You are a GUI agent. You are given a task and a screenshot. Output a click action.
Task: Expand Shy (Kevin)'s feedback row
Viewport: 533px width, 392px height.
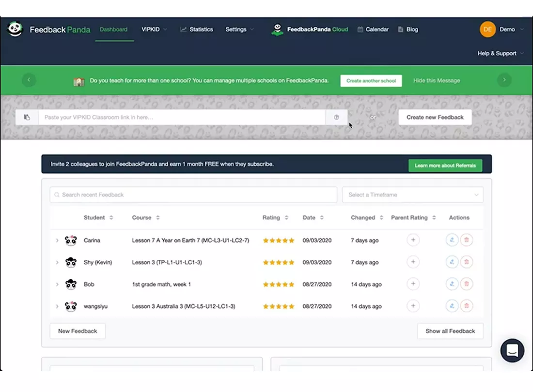point(57,262)
